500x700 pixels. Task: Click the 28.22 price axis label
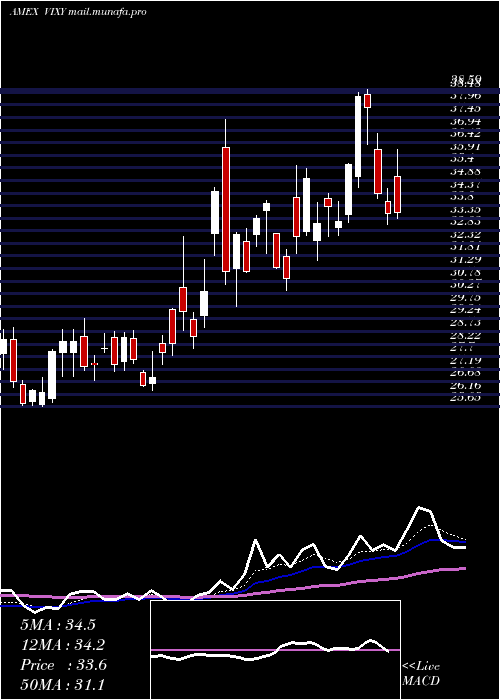coord(465,335)
